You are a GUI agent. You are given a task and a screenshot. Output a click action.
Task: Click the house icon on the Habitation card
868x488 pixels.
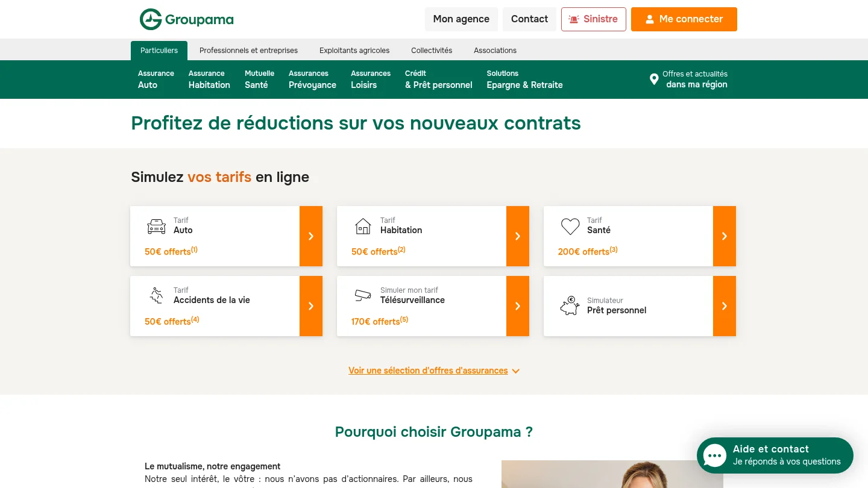pyautogui.click(x=363, y=227)
